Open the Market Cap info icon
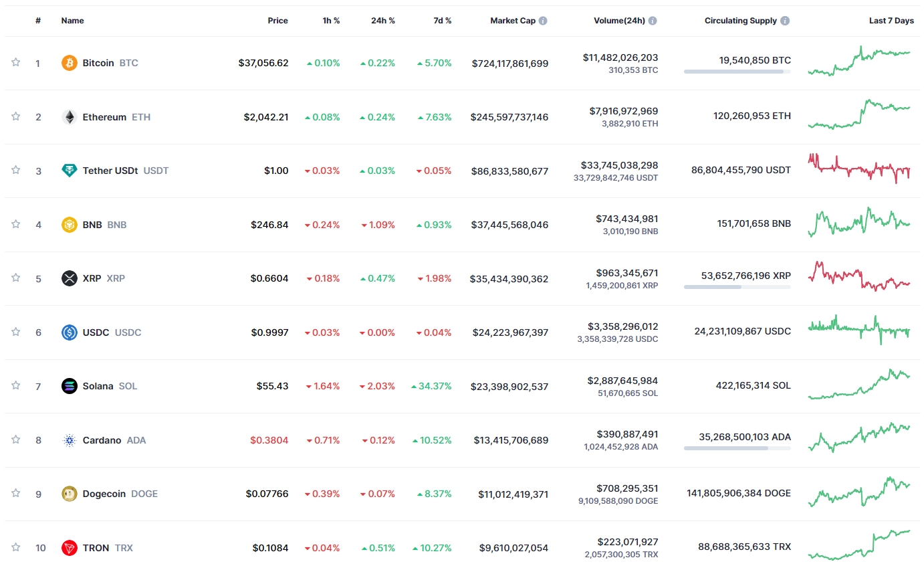This screenshot has height=572, width=924. (543, 21)
